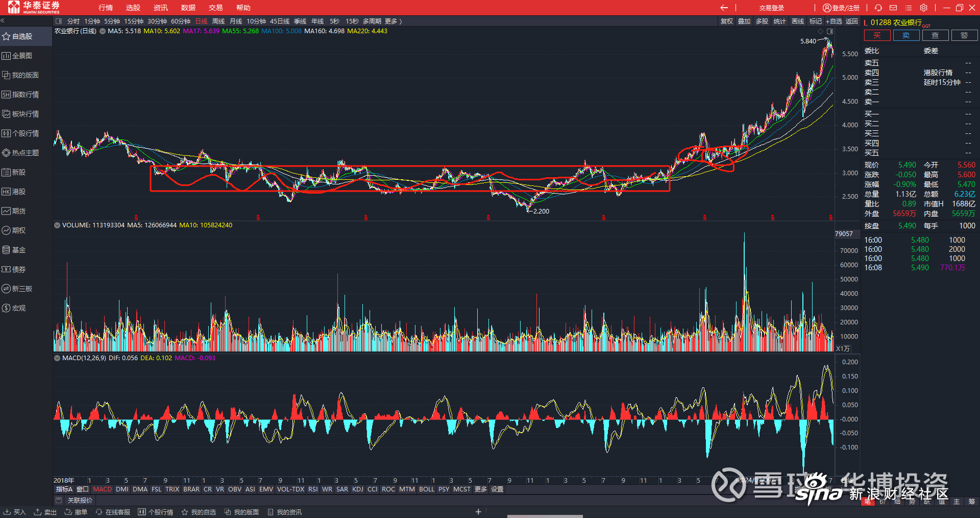This screenshot has width=980, height=518.
Task: Click 买入 in the bottom bar
Action: 14,512
